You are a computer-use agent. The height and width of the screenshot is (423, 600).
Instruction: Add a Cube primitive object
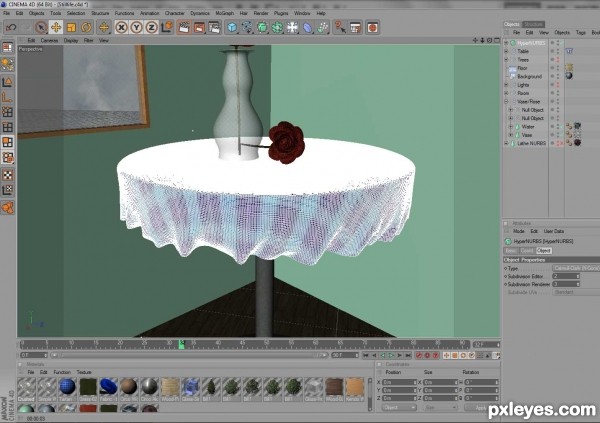(x=232, y=28)
